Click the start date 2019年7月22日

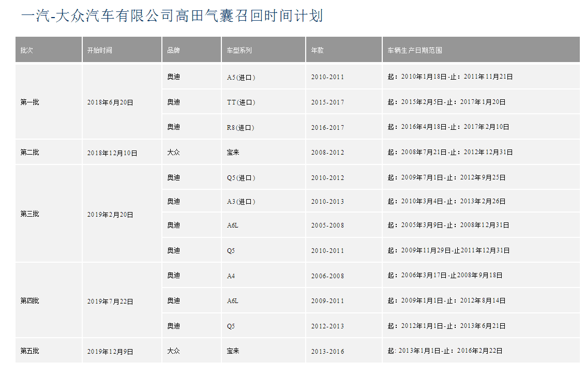pyautogui.click(x=110, y=301)
